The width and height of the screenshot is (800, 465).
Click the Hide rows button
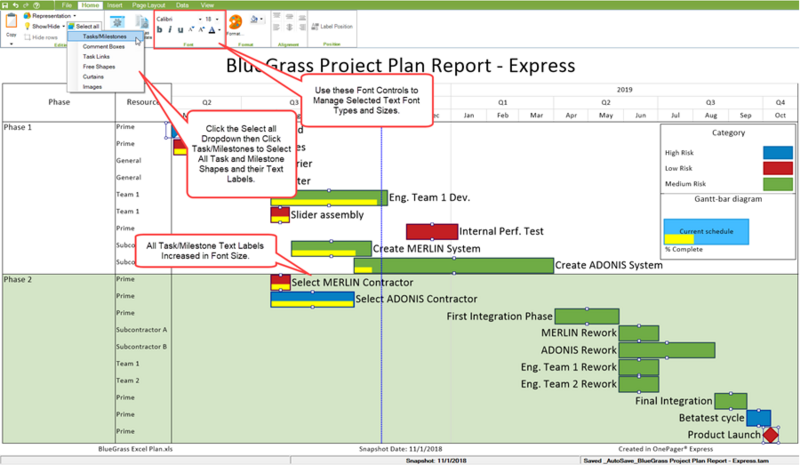click(41, 37)
